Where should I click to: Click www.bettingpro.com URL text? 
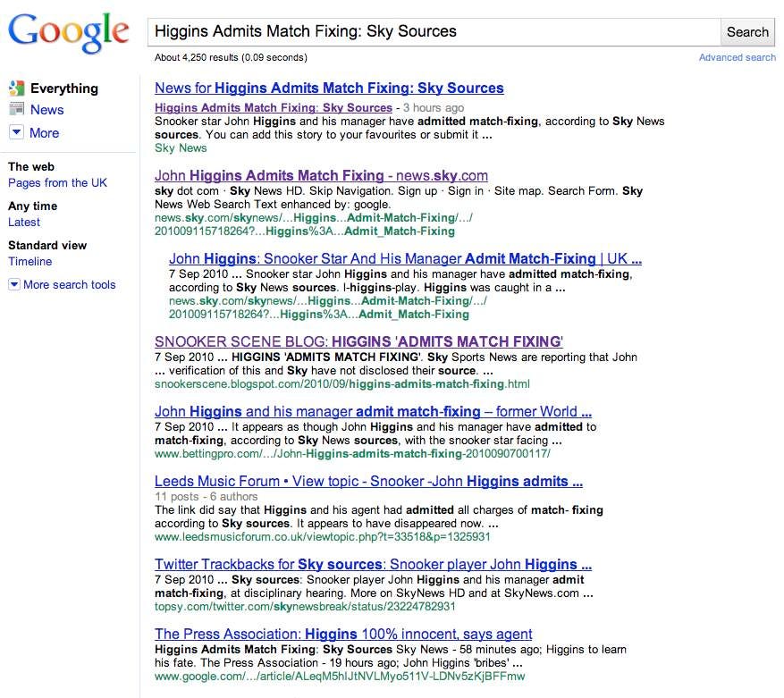coord(352,453)
